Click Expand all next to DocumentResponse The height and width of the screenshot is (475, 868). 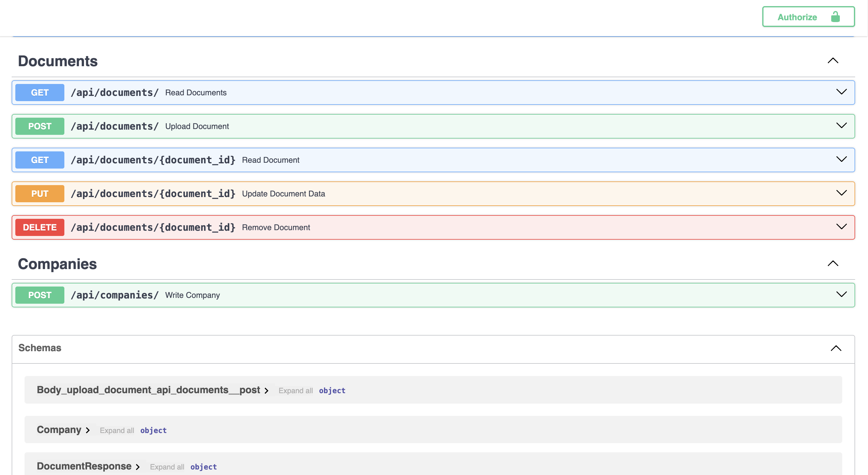coord(167,467)
